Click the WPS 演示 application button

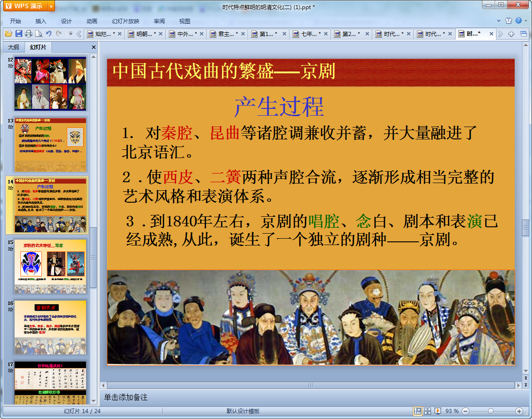[25, 6]
